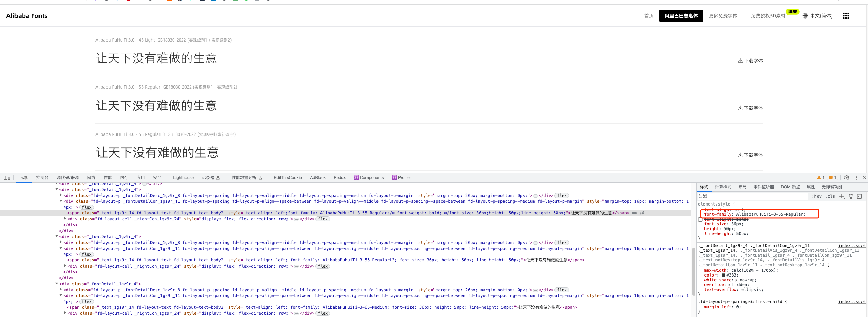Open the DevTools three-dot customize menu
868x317 pixels.
point(856,178)
